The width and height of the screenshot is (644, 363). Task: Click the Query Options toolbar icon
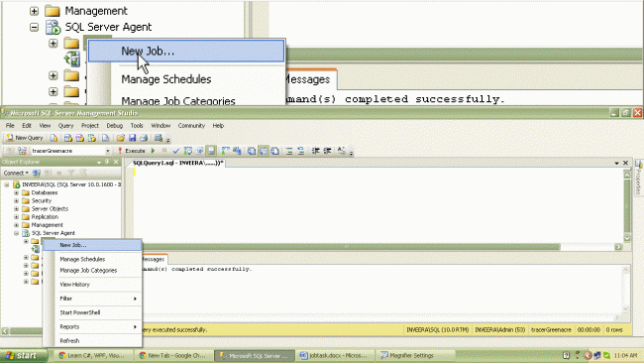(199, 151)
